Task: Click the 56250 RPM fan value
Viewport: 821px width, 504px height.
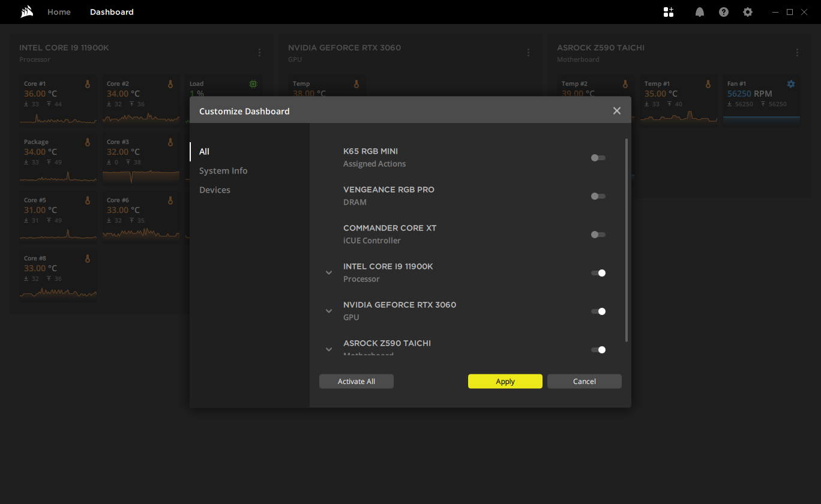Action: 750,94
